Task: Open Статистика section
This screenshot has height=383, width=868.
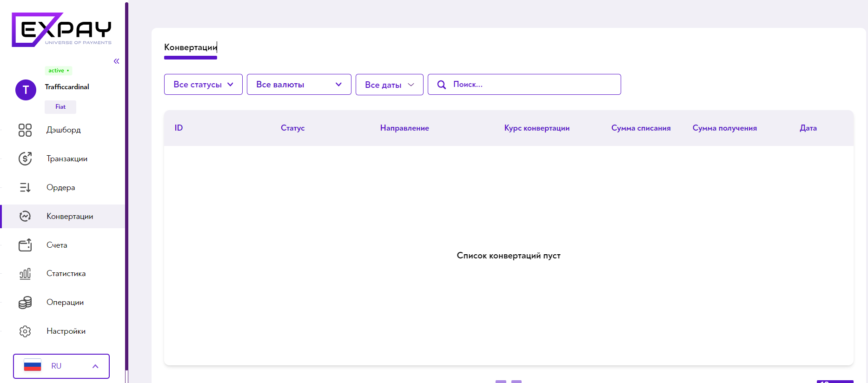Action: (x=66, y=274)
